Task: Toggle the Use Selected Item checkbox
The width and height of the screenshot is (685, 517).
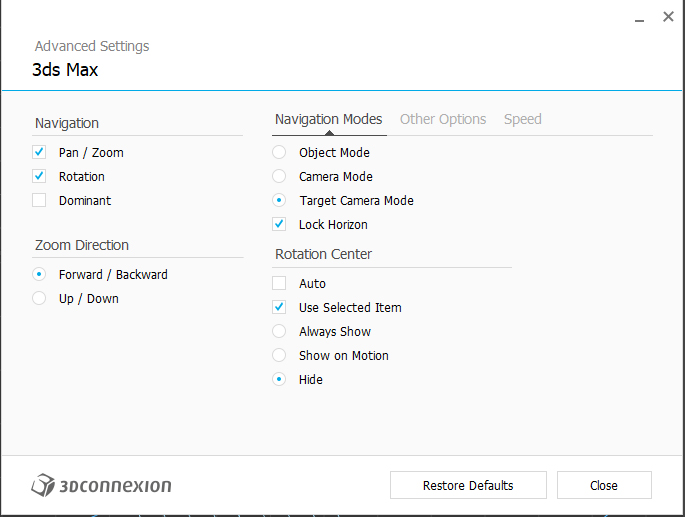Action: coord(279,307)
